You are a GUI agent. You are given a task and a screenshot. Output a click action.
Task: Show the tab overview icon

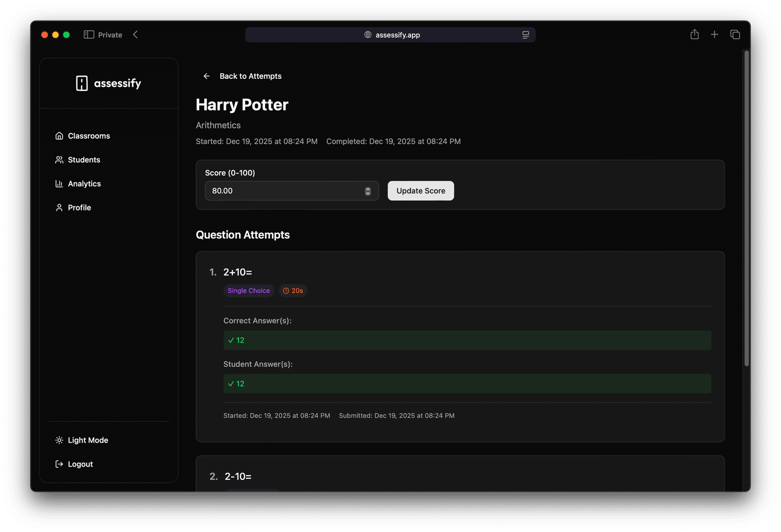(x=735, y=35)
